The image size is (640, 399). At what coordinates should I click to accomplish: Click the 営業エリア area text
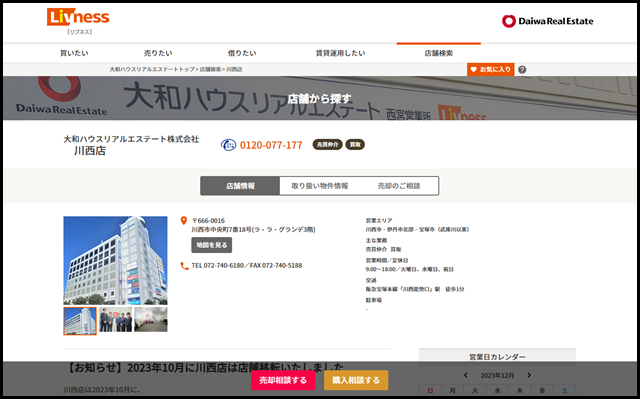417,229
